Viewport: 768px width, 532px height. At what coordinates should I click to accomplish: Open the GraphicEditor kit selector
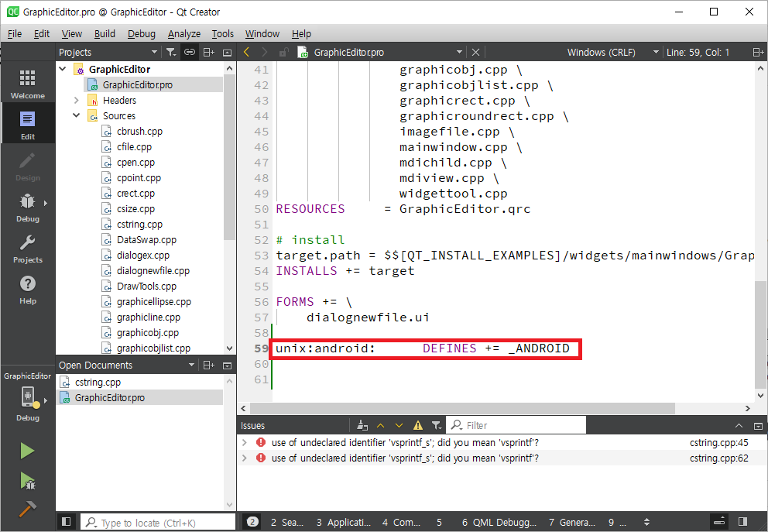[27, 396]
